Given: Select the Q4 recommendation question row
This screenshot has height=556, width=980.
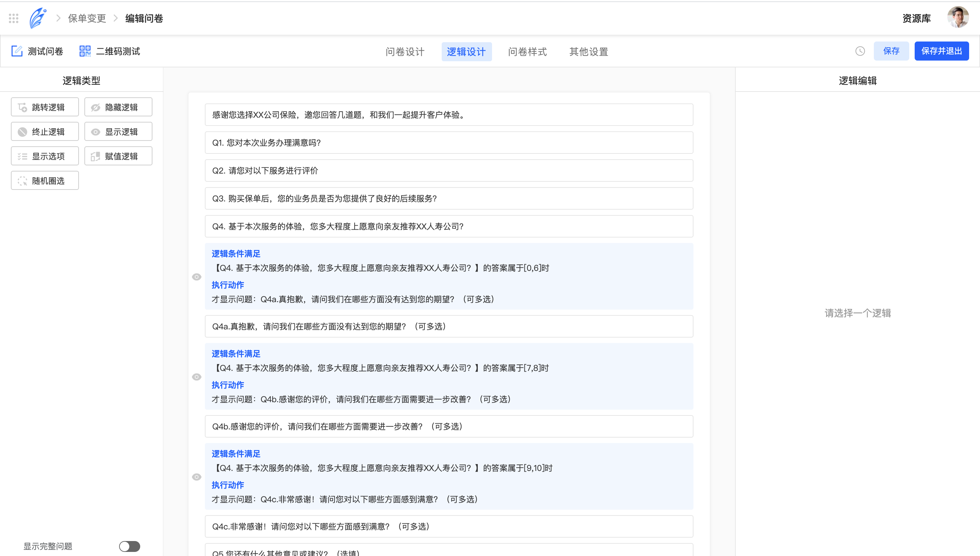Looking at the screenshot, I should [x=449, y=226].
